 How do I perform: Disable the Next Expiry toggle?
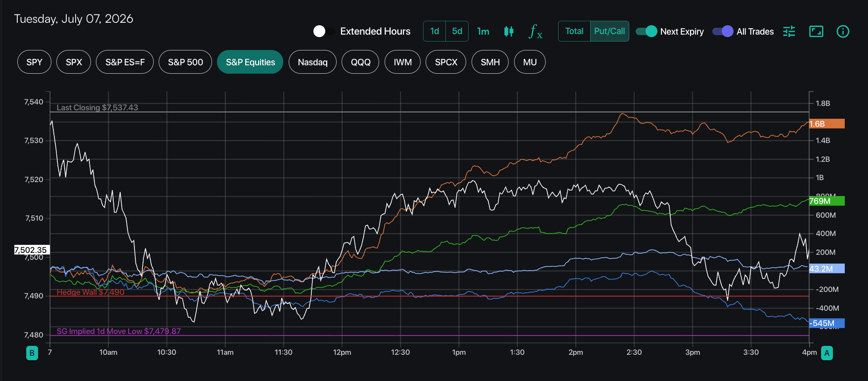[646, 31]
